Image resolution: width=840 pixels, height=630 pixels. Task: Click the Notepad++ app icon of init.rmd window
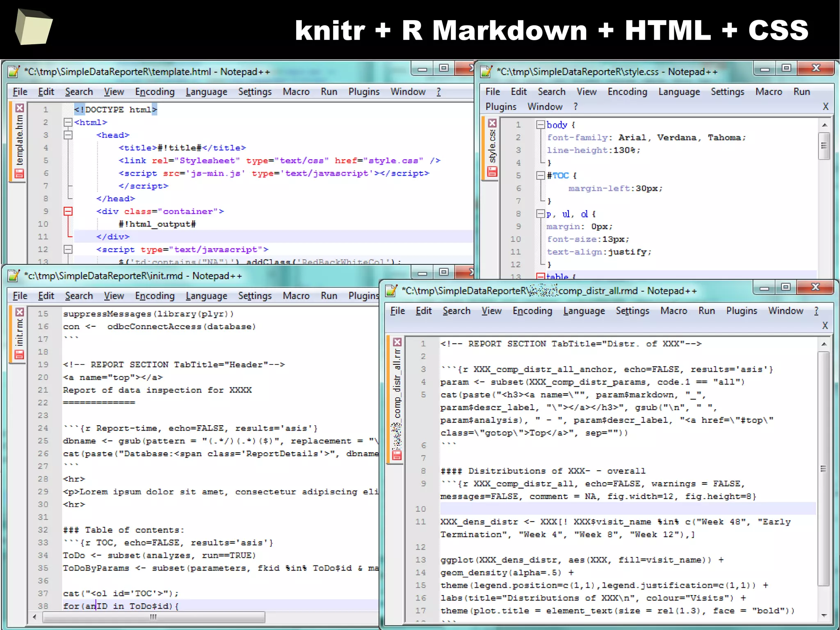pos(14,275)
